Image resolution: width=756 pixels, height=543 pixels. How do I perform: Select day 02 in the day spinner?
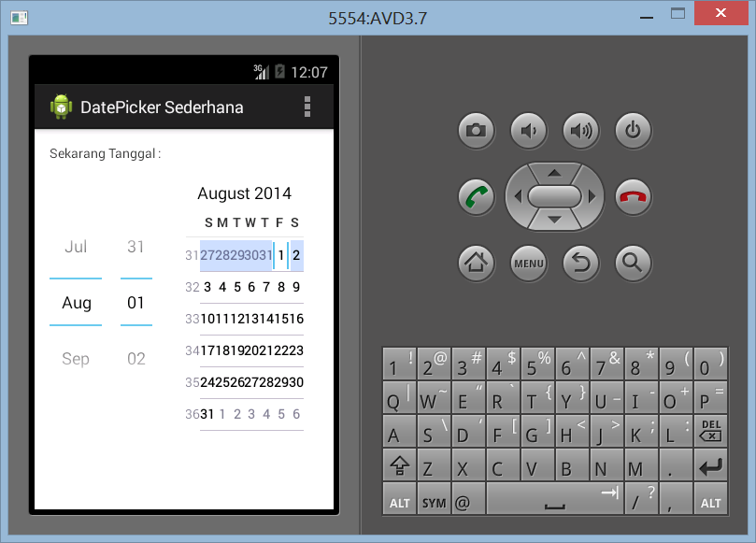[136, 359]
